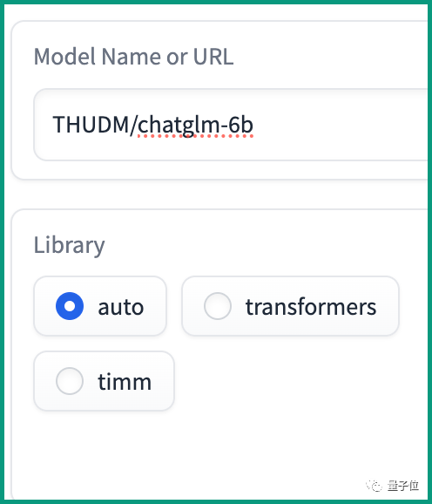The image size is (432, 504).
Task: Click blank area of Model Name panel
Action: click(x=321, y=55)
